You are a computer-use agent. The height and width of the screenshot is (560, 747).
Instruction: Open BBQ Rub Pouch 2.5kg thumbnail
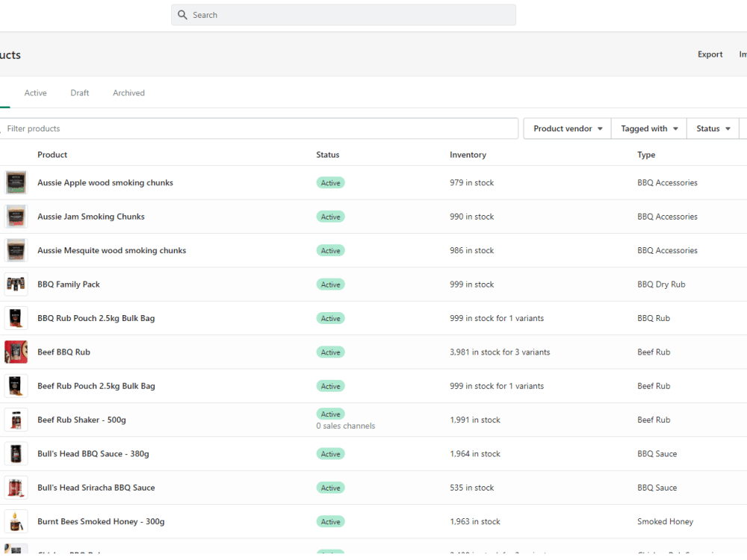pyautogui.click(x=16, y=318)
